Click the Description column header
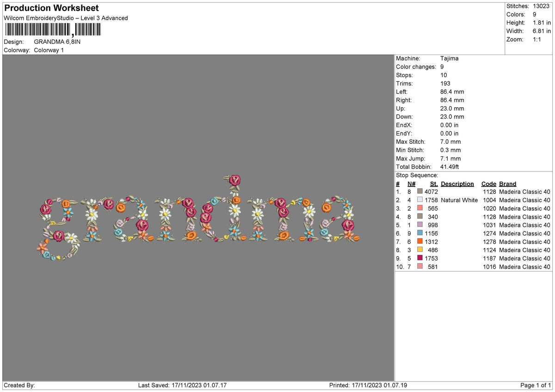Viewport: 555px width, 392px height. (x=457, y=184)
